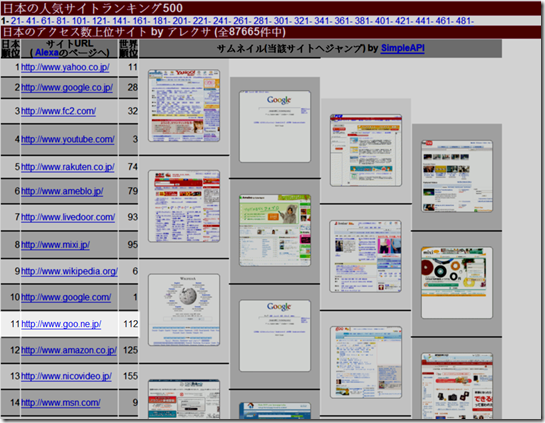Follow the SimpleAPI link in the thumbnail header
The image size is (545, 423).
(402, 48)
